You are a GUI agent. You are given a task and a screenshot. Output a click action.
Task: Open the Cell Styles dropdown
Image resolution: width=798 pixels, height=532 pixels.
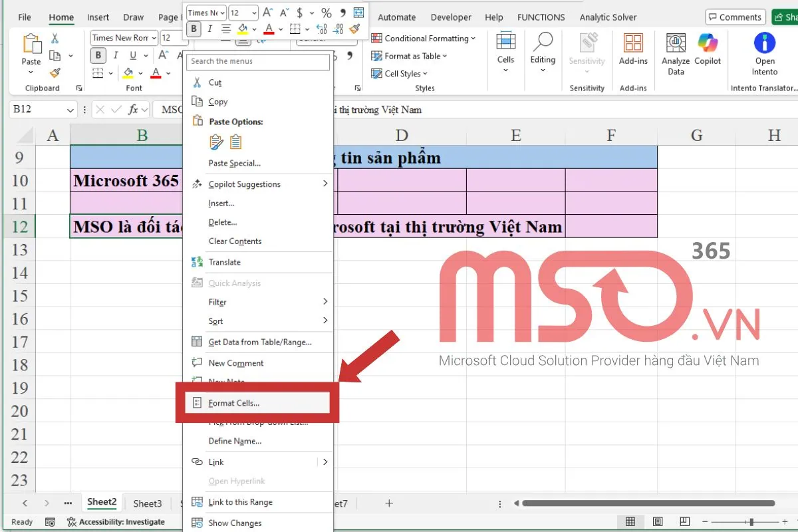[x=400, y=74]
